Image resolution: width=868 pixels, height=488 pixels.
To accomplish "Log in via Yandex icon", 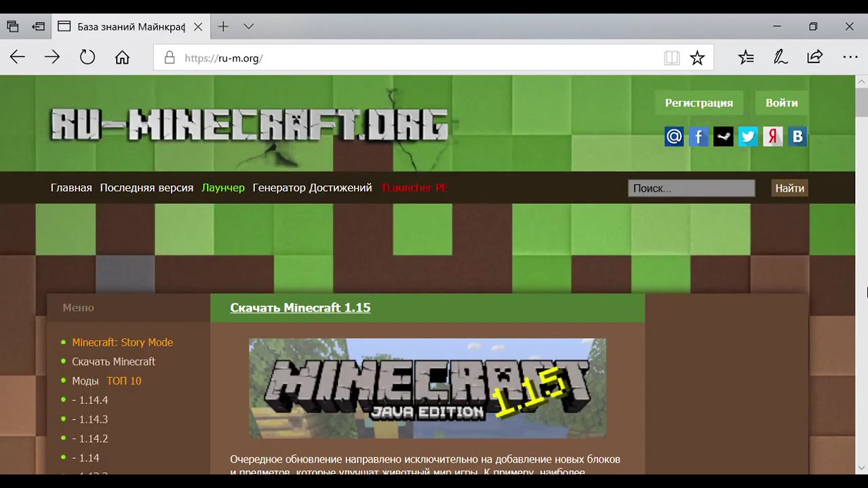I will pos(773,137).
